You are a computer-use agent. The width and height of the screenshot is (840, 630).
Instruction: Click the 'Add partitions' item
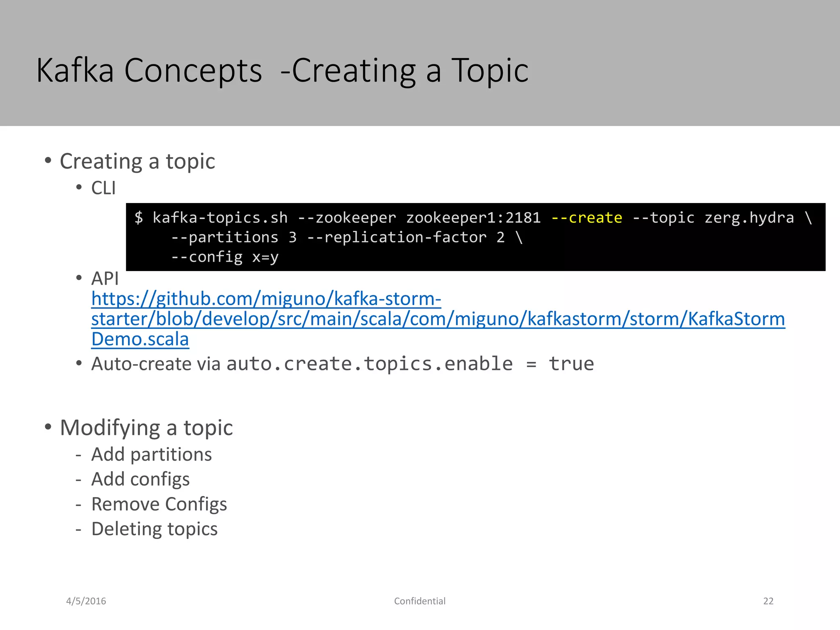pyautogui.click(x=151, y=454)
